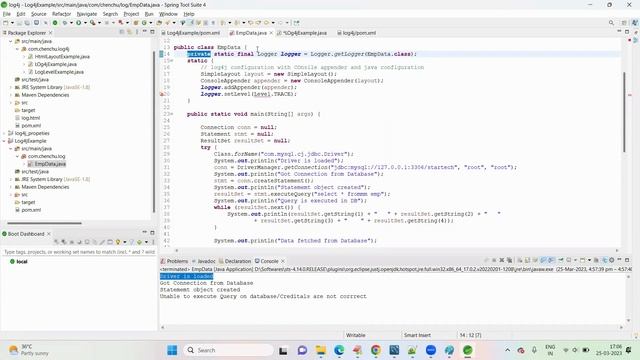This screenshot has height=360, width=640.
Task: Switch to the Java perspective icon
Action: 635,23
